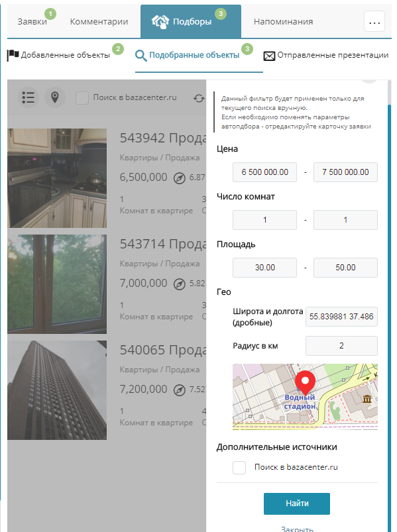Click the maximum area field 50.00
This screenshot has height=532, width=397.
345,268
